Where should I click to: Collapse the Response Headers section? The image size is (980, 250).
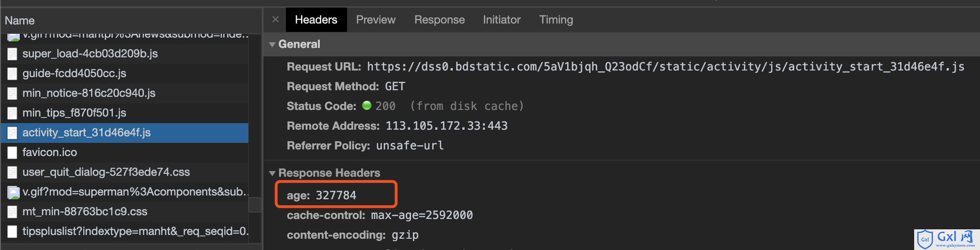pyautogui.click(x=272, y=173)
